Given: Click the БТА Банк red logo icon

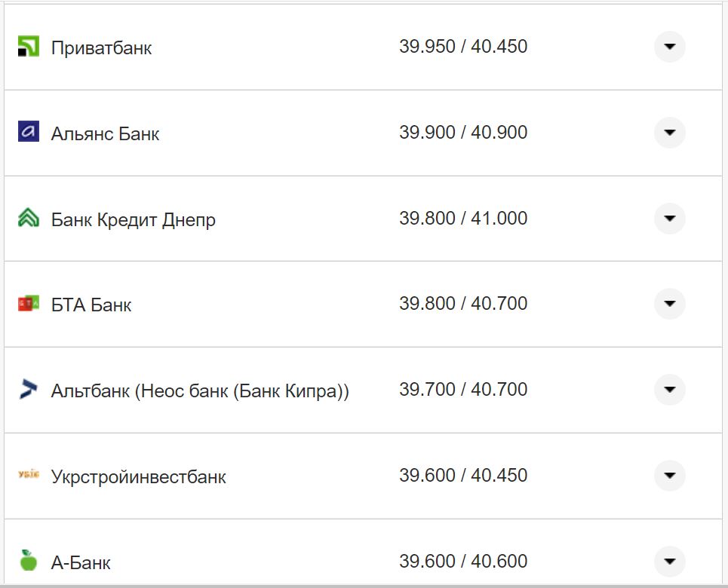Looking at the screenshot, I should point(28,304).
